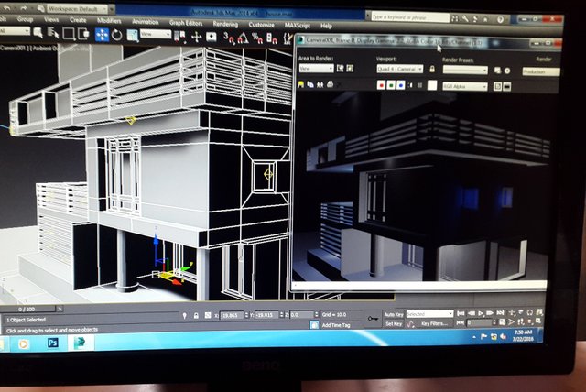Click the Use Pivot Point Center icon
The height and width of the screenshot is (392, 586).
click(180, 37)
